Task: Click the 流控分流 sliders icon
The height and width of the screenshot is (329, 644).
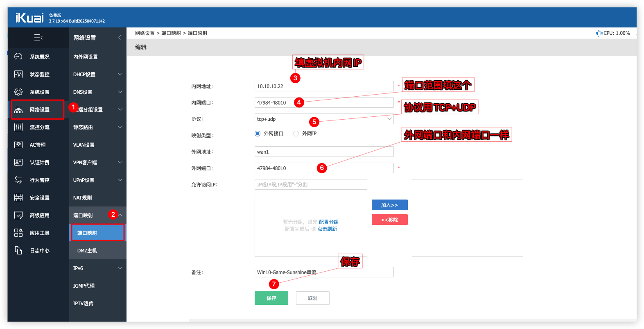Action: [18, 127]
